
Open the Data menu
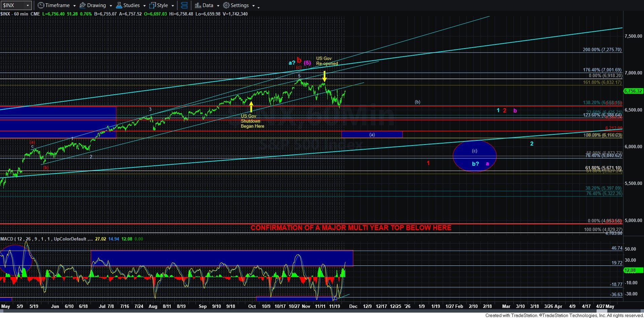(208, 5)
